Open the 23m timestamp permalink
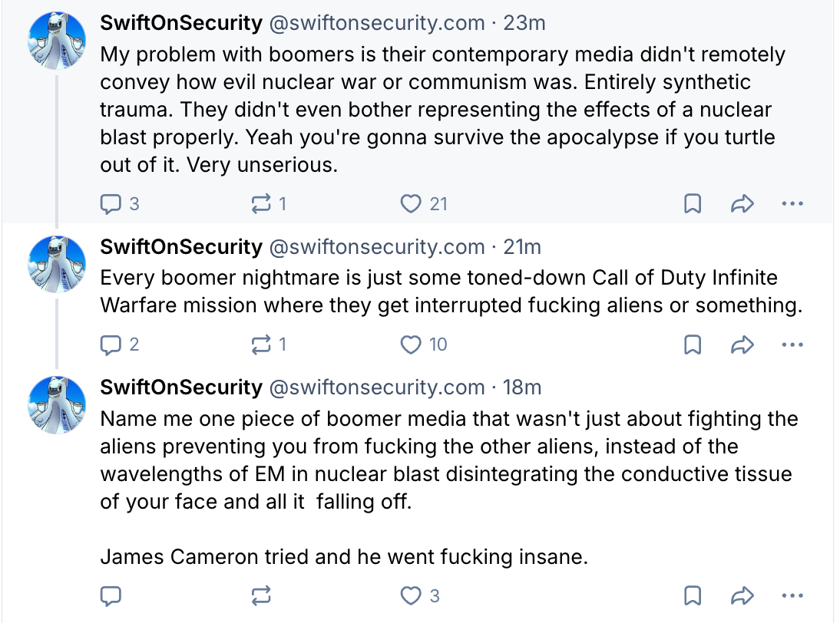The width and height of the screenshot is (840, 623). [524, 23]
